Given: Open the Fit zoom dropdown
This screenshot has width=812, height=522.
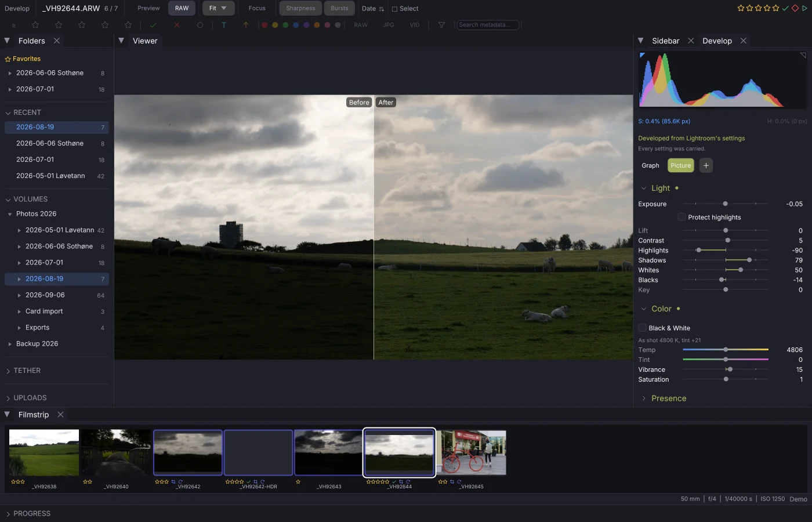Looking at the screenshot, I should [218, 8].
